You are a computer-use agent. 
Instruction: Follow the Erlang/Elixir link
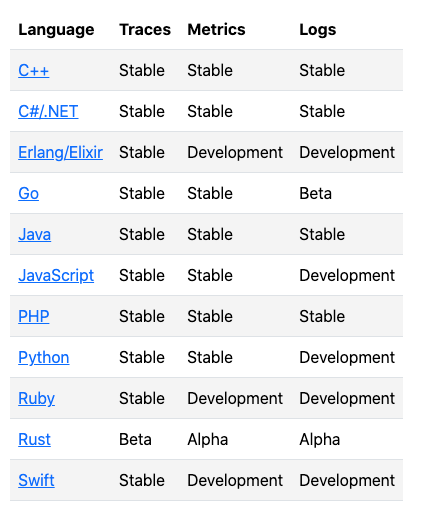tap(60, 152)
